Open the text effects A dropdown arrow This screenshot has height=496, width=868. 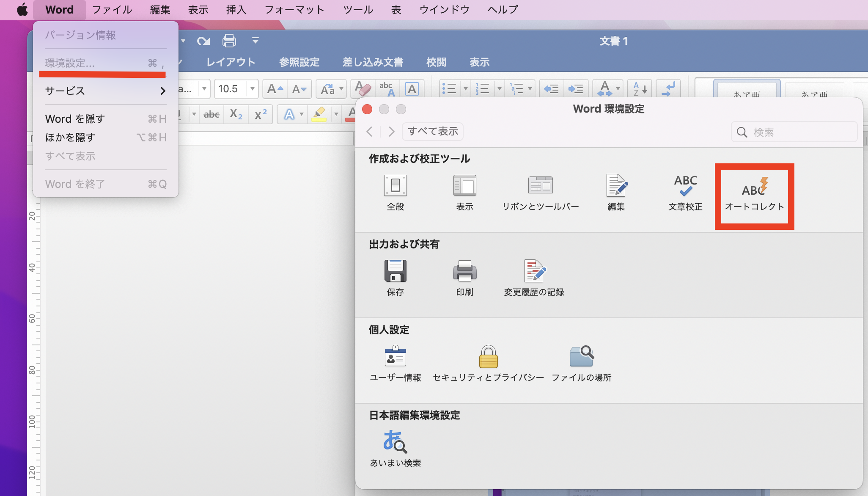tap(302, 114)
